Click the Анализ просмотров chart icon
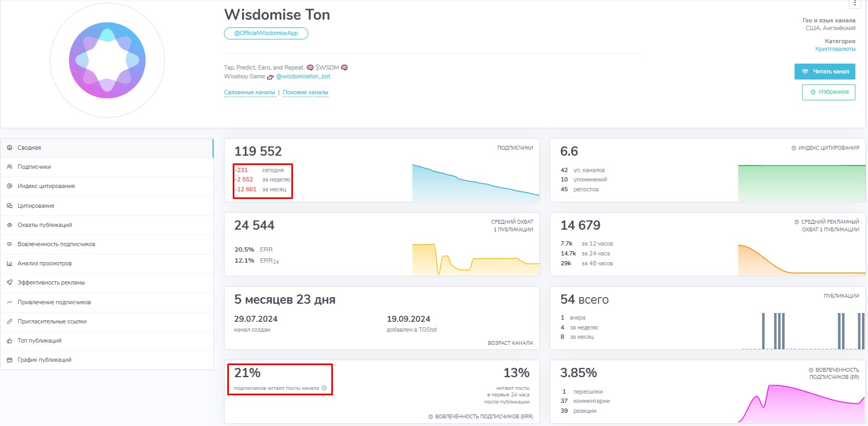This screenshot has height=426, width=868. [x=9, y=264]
